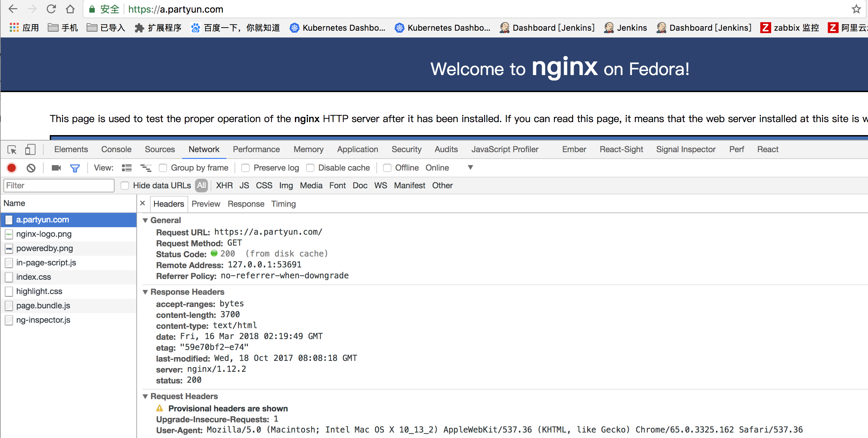Show overview waterfall view icon
The height and width of the screenshot is (438, 868).
[x=146, y=168]
